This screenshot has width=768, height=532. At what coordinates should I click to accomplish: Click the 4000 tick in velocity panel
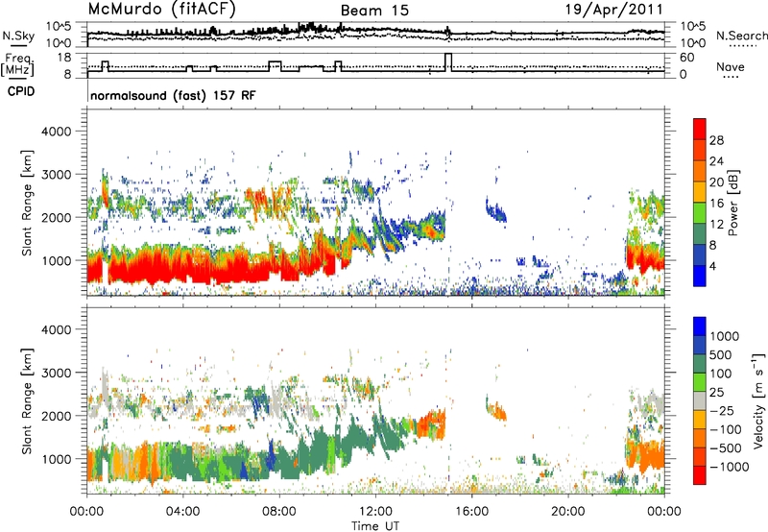(x=57, y=329)
